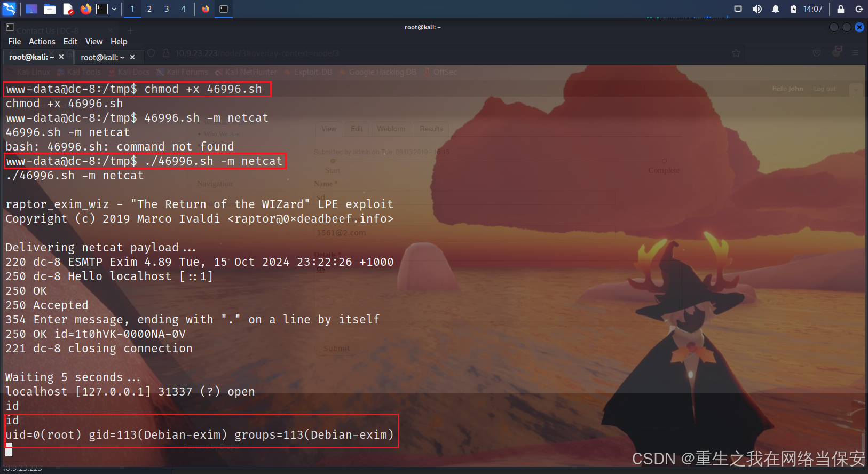Open the terminal File menu
The width and height of the screenshot is (868, 474).
click(14, 42)
